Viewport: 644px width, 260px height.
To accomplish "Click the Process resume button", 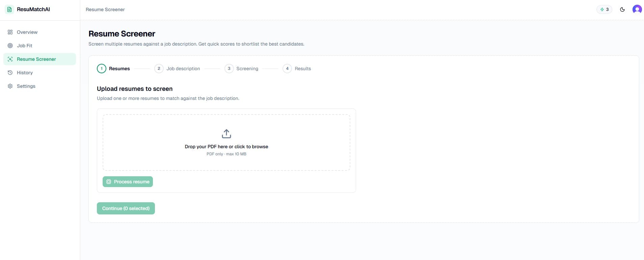I will click(x=128, y=182).
